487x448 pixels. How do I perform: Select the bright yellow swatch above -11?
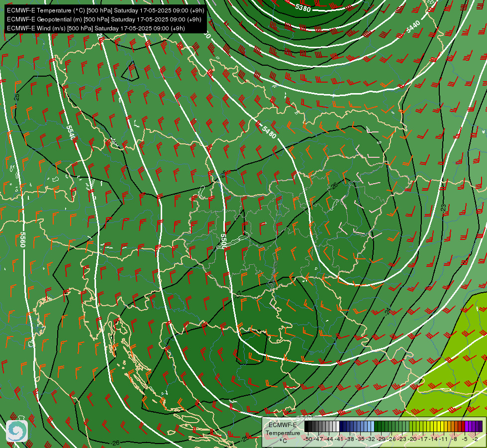coord(442,426)
